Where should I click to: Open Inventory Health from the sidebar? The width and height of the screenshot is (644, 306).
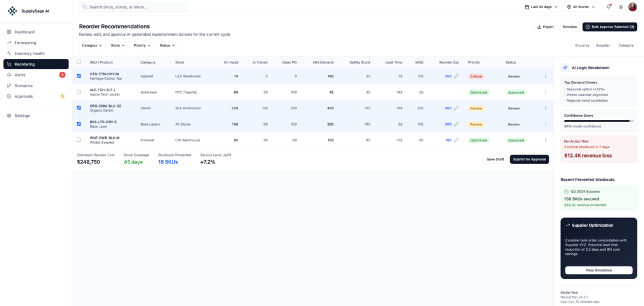(30, 53)
